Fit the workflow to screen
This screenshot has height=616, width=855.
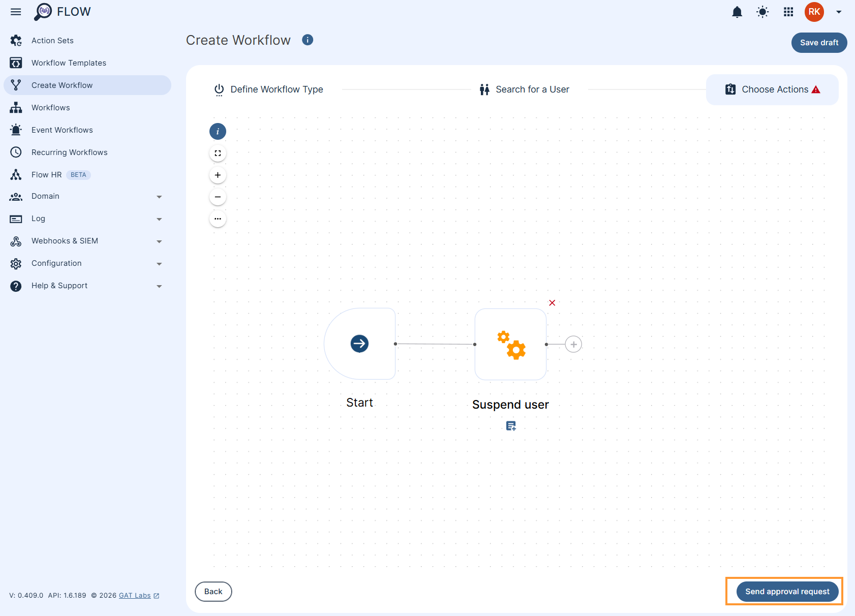(218, 152)
